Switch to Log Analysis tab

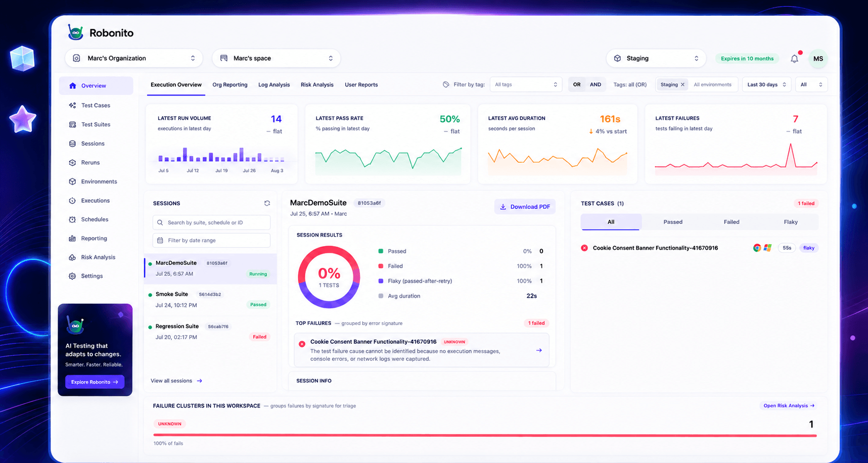(x=274, y=85)
